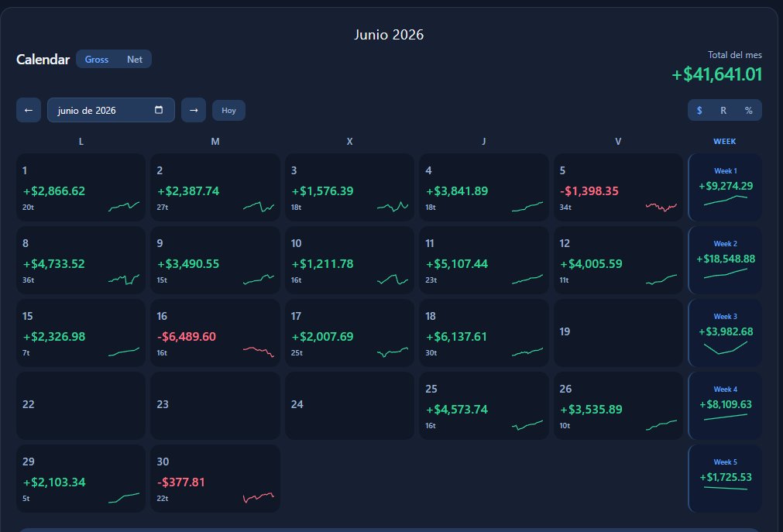Screen dimensions: 783x532
Task: Open day 15 card with +$2,326.98
Action: [x=81, y=333]
